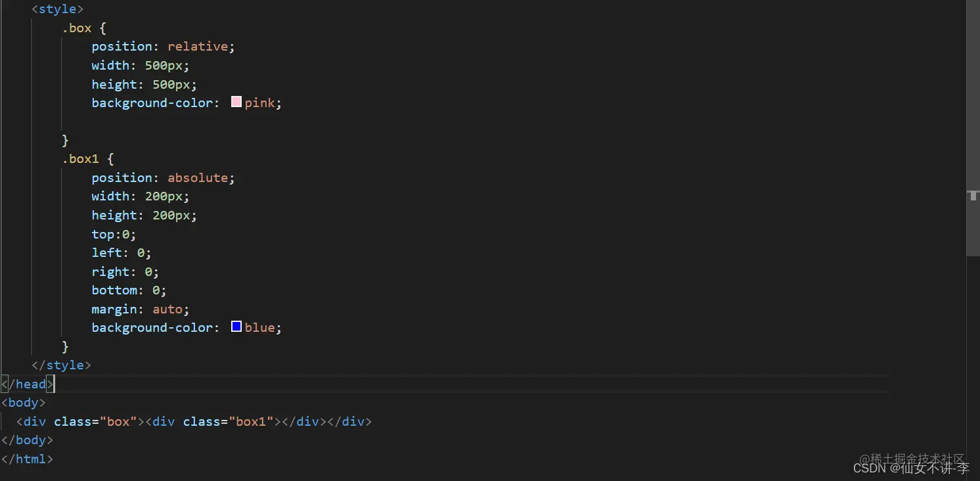Click the 'absolute' position value
This screenshot has width=980, height=481.
pyautogui.click(x=198, y=177)
